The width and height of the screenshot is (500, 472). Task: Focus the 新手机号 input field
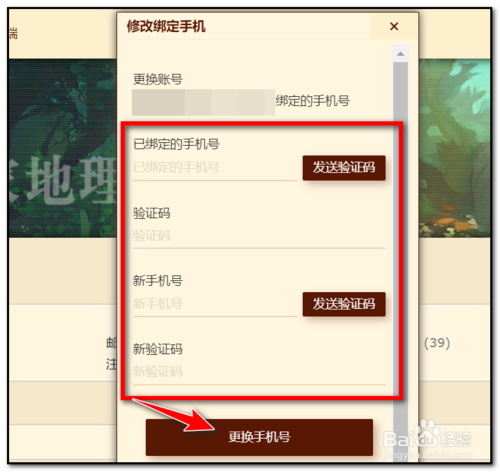[x=215, y=304]
